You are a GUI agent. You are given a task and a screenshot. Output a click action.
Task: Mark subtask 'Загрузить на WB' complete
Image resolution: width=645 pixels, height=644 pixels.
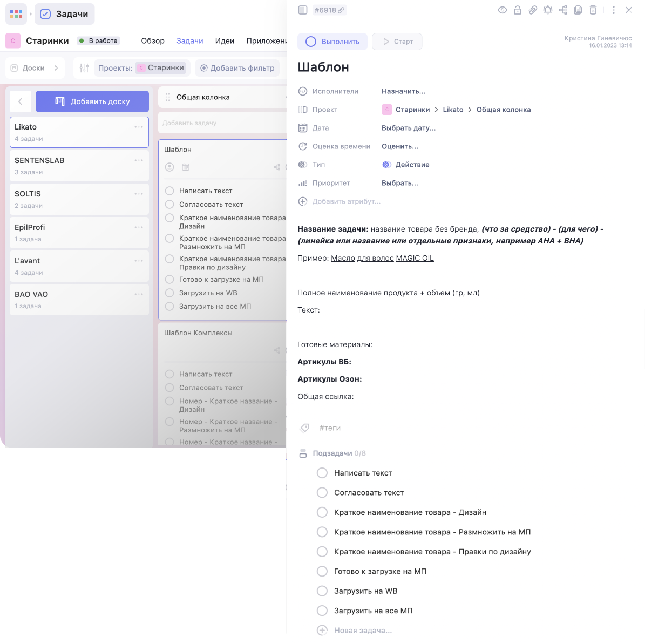coord(322,591)
